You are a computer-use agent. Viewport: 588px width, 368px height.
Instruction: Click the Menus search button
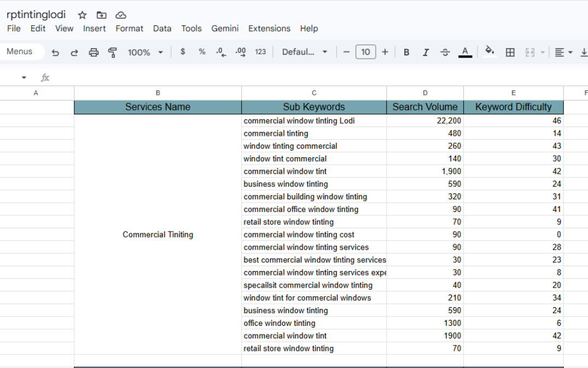[x=20, y=51]
